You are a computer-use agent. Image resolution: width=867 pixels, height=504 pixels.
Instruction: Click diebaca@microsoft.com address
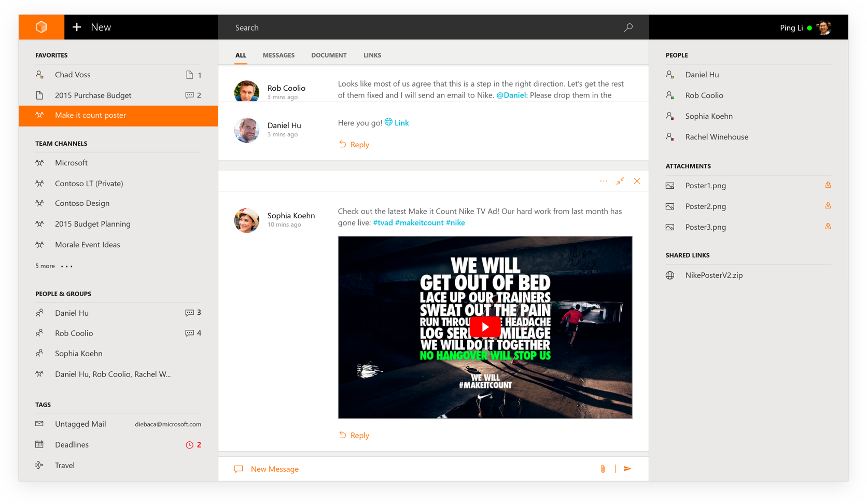tap(168, 424)
